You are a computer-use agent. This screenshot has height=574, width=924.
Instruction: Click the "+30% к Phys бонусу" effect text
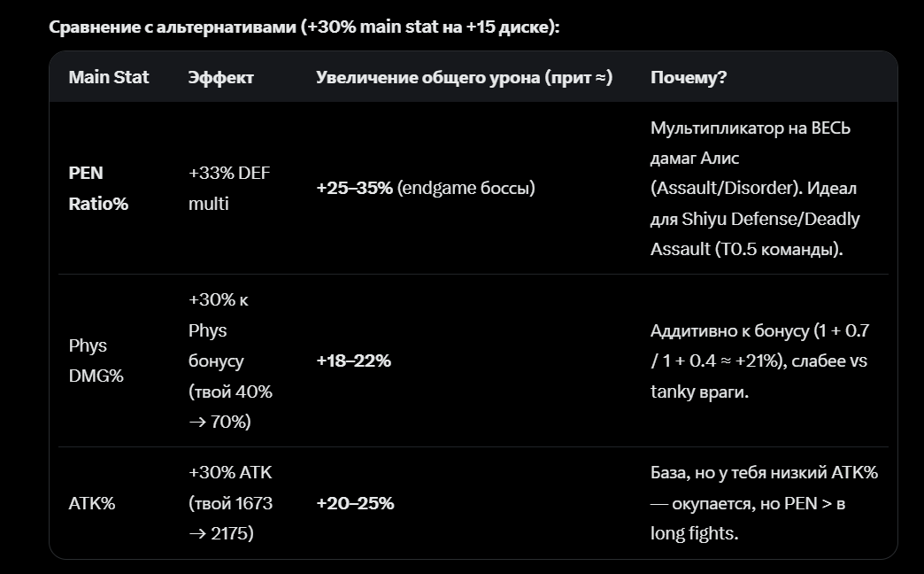pyautogui.click(x=218, y=330)
